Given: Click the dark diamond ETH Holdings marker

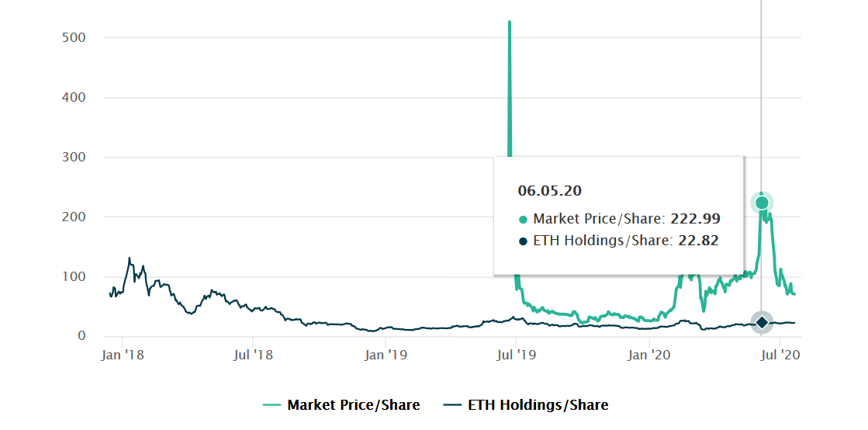Looking at the screenshot, I should (762, 322).
